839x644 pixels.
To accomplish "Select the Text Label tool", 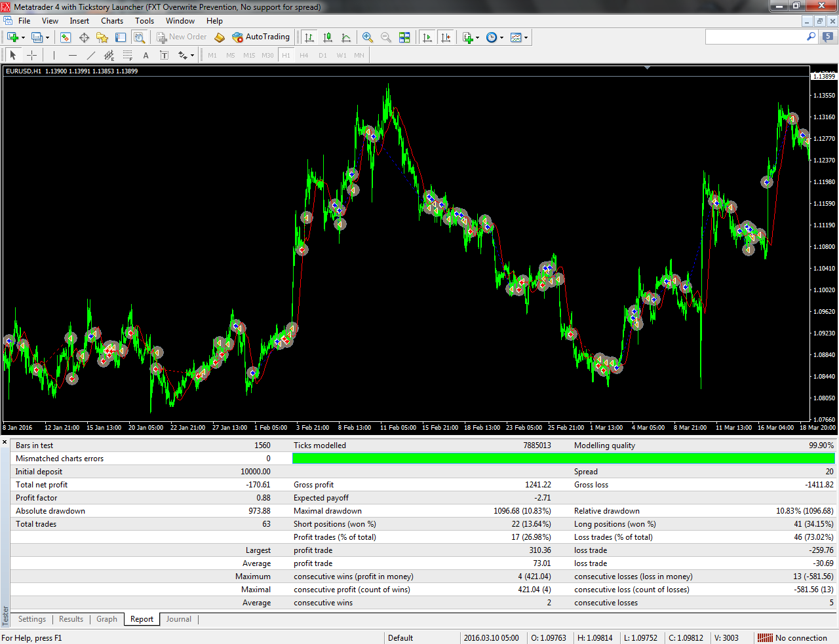I will (x=165, y=56).
